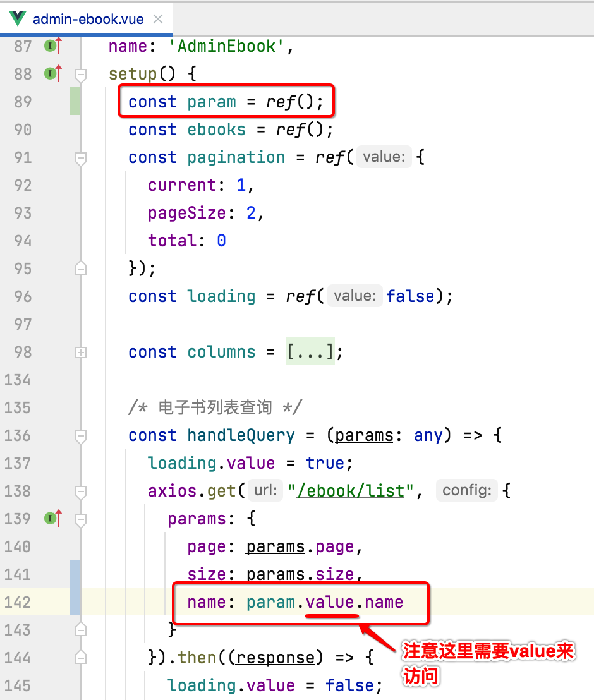
Task: Click the pageSize property on line 93
Action: (x=186, y=213)
